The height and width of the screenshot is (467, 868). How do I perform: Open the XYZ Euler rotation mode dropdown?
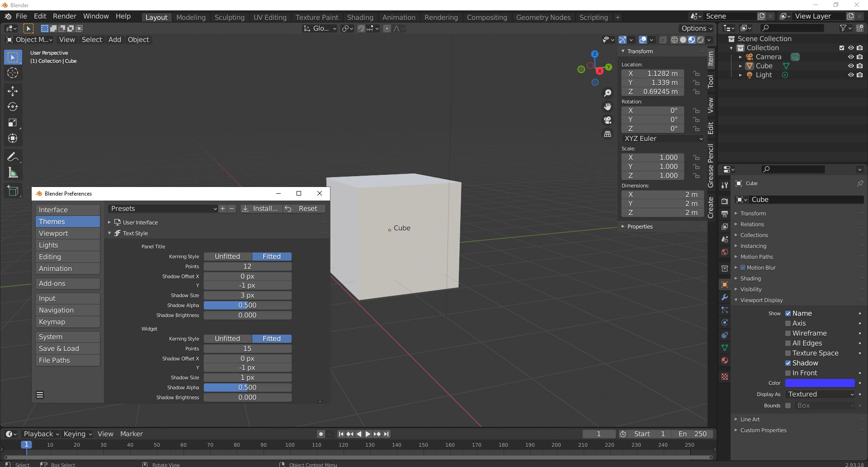tap(663, 139)
